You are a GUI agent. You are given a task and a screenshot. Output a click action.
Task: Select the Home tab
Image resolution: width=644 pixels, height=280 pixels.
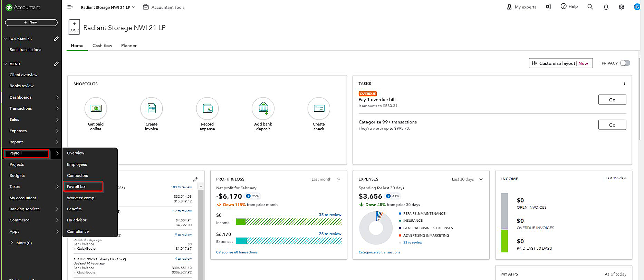pyautogui.click(x=77, y=46)
